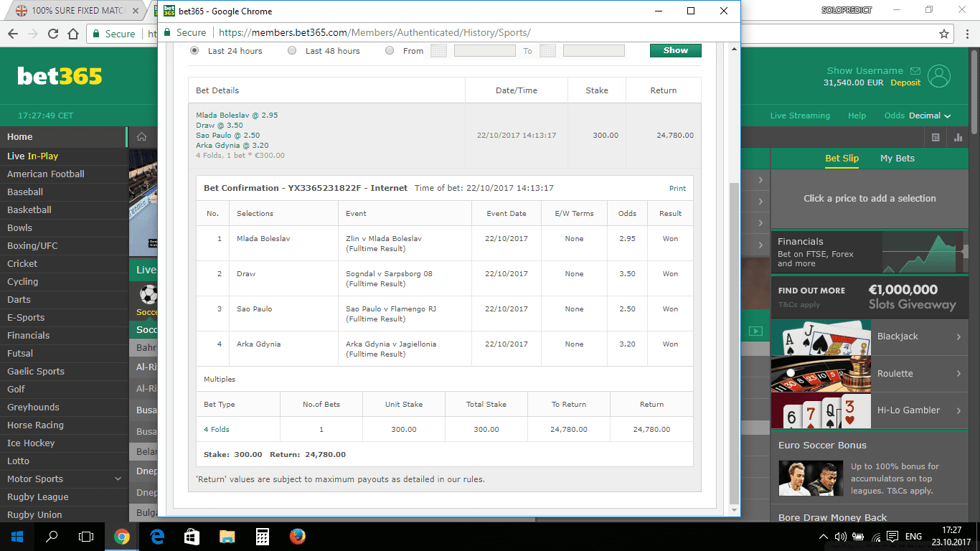The image size is (980, 551).
Task: Open Windows Store from the taskbar
Action: point(192,536)
